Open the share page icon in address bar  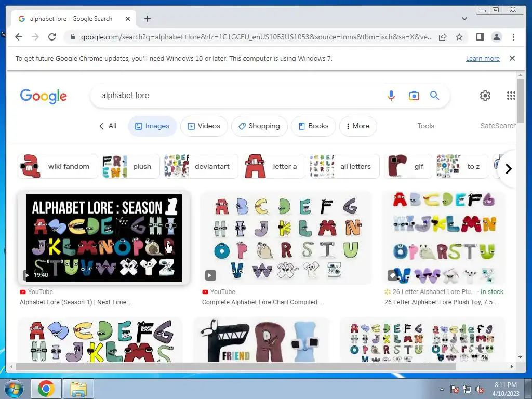(443, 37)
